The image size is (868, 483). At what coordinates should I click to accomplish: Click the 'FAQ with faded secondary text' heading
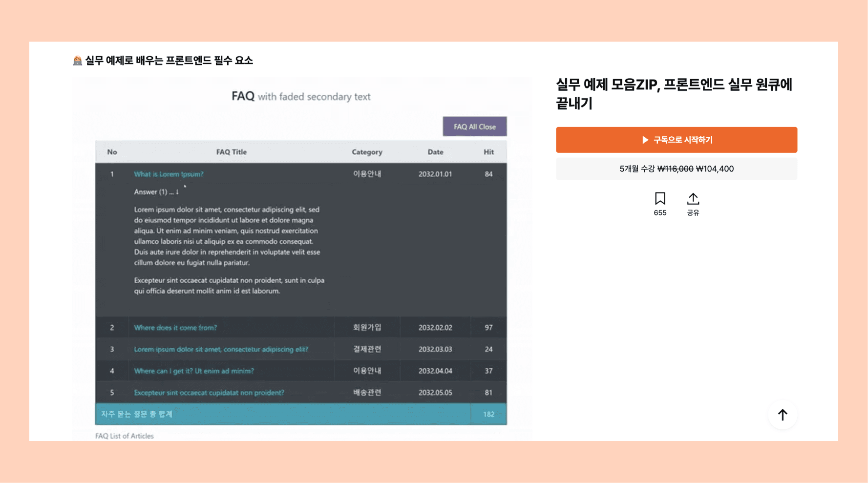click(x=301, y=96)
